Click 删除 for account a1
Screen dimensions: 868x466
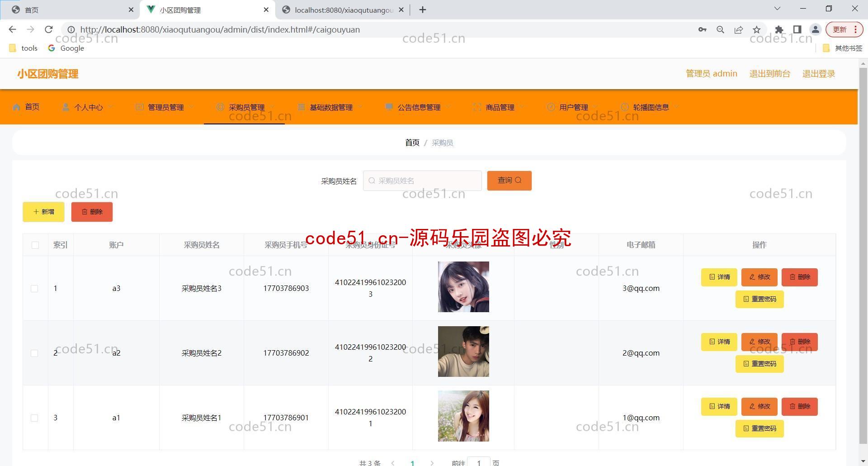point(799,406)
